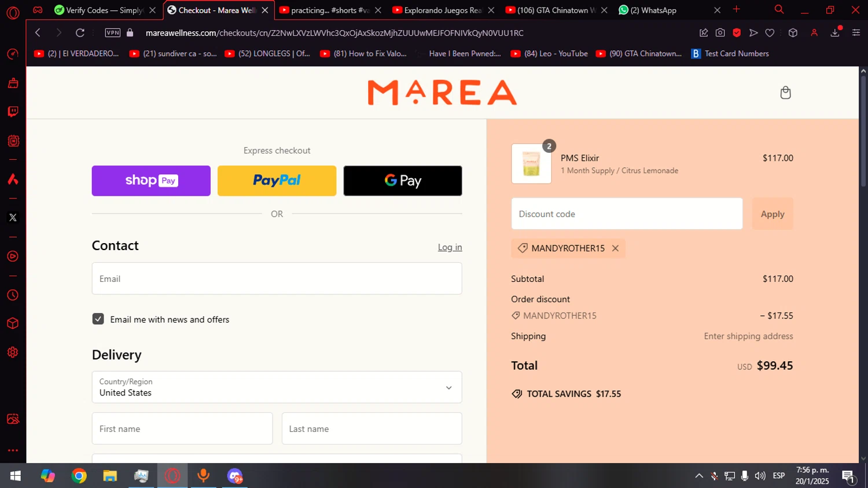
Task: Click the Log in link
Action: pos(450,247)
